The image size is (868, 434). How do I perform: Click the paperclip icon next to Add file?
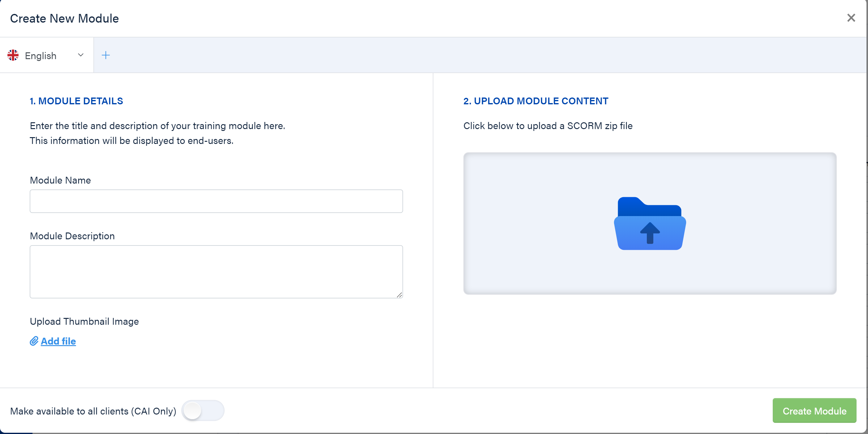(x=34, y=341)
